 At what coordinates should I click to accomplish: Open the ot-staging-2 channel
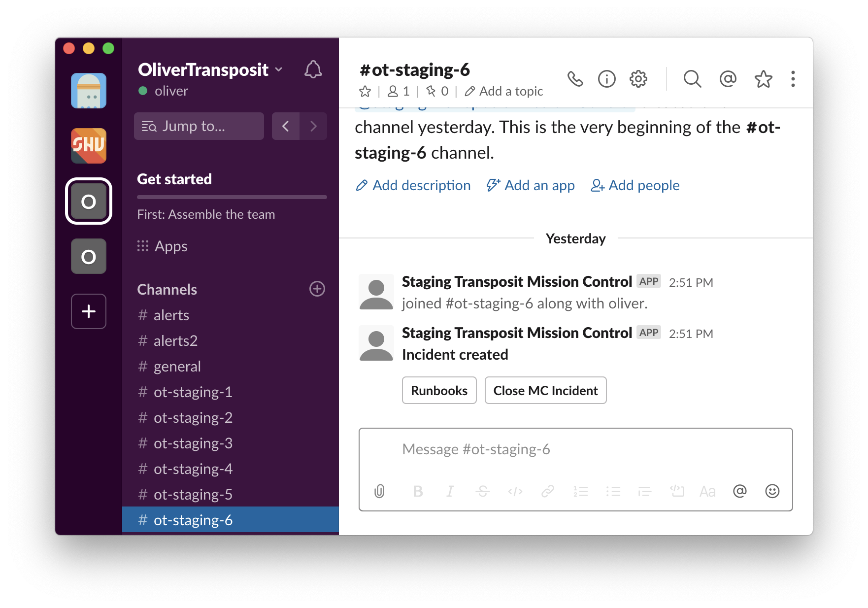click(x=231, y=418)
